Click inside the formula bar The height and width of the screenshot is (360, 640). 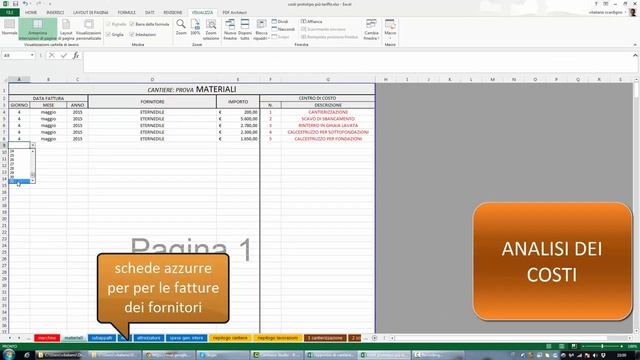[358, 62]
